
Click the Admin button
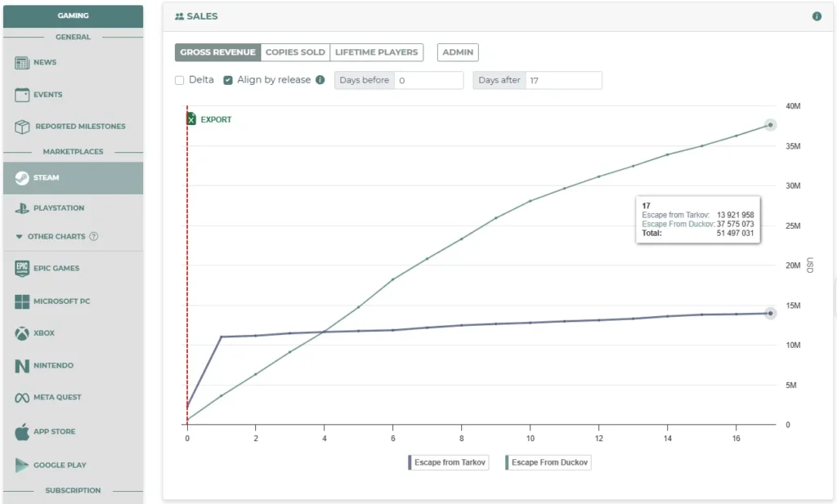(458, 52)
